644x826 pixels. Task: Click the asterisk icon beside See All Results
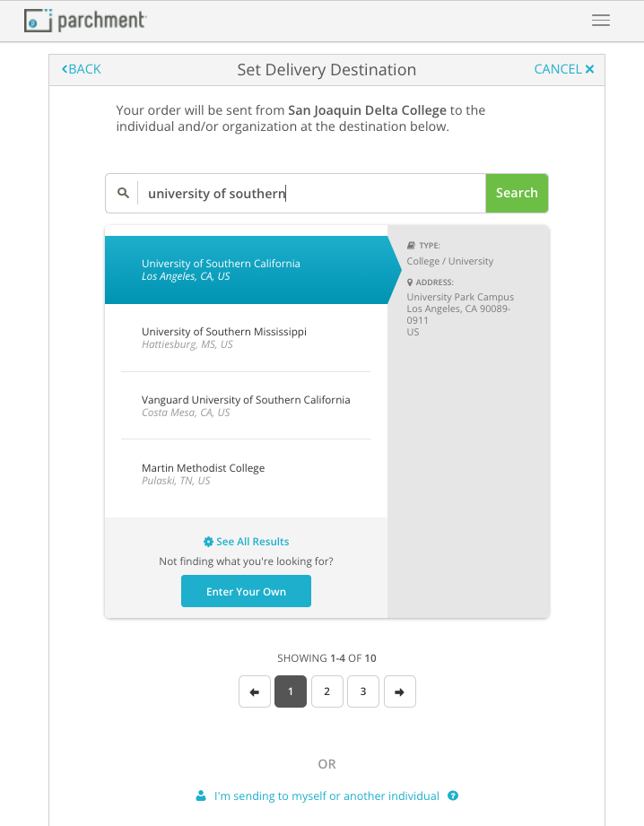click(208, 541)
